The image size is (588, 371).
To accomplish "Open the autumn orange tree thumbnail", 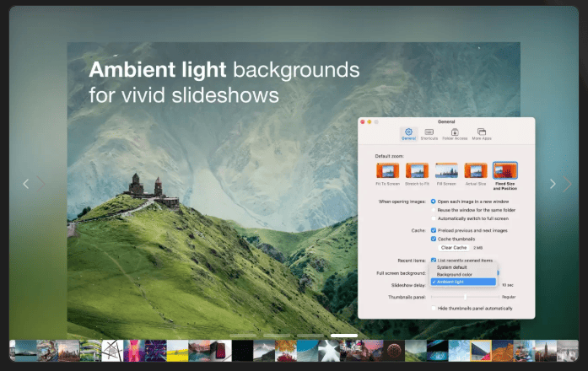I will [x=286, y=351].
